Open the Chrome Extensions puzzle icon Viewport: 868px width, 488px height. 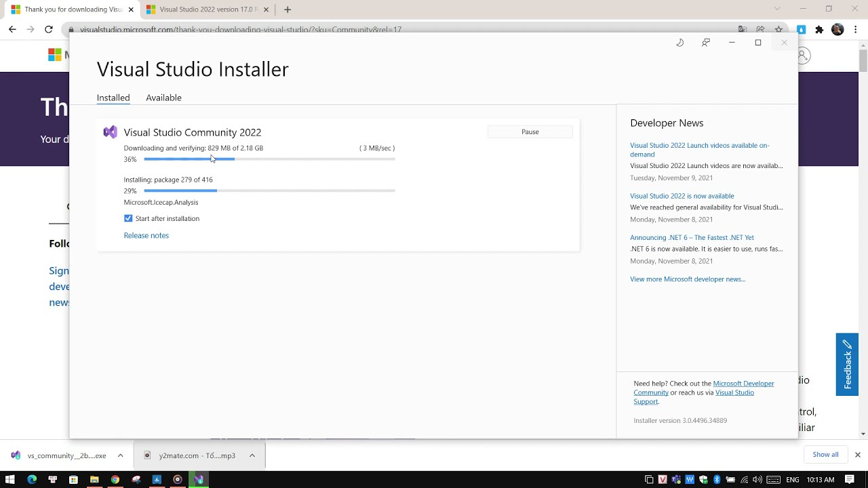pos(819,29)
